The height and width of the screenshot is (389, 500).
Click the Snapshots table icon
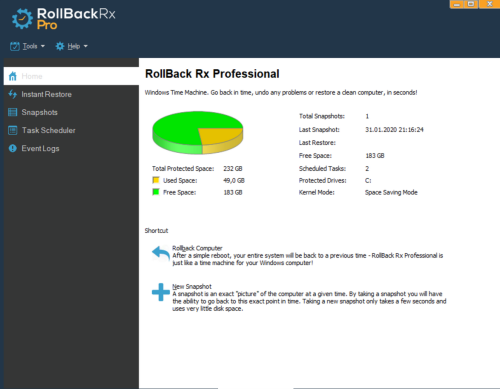pos(13,112)
